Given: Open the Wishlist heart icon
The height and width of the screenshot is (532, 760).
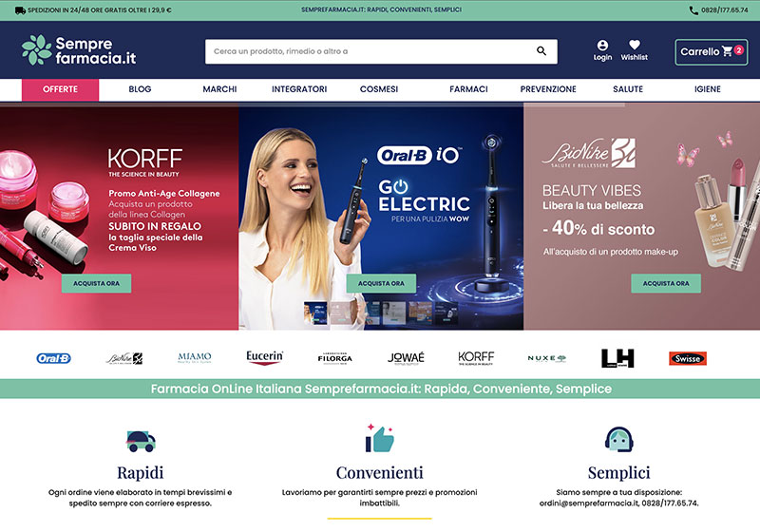Looking at the screenshot, I should [634, 50].
